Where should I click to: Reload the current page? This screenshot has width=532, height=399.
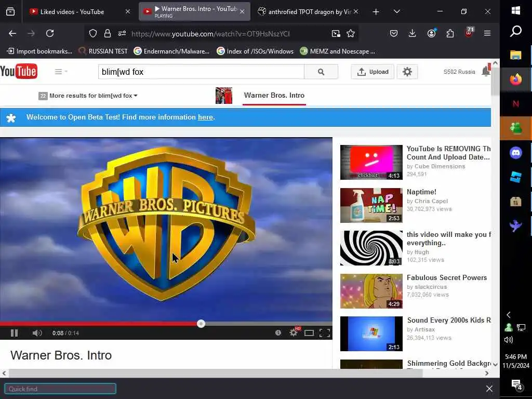click(50, 33)
